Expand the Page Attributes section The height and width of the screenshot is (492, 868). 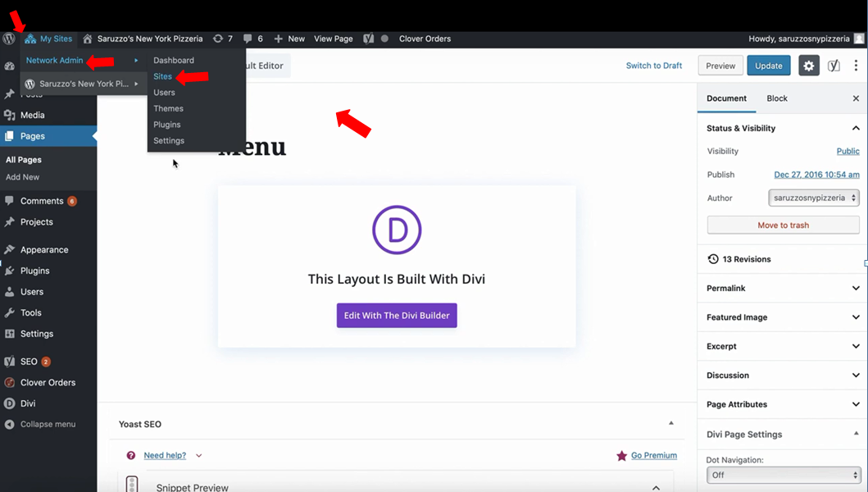tap(783, 404)
